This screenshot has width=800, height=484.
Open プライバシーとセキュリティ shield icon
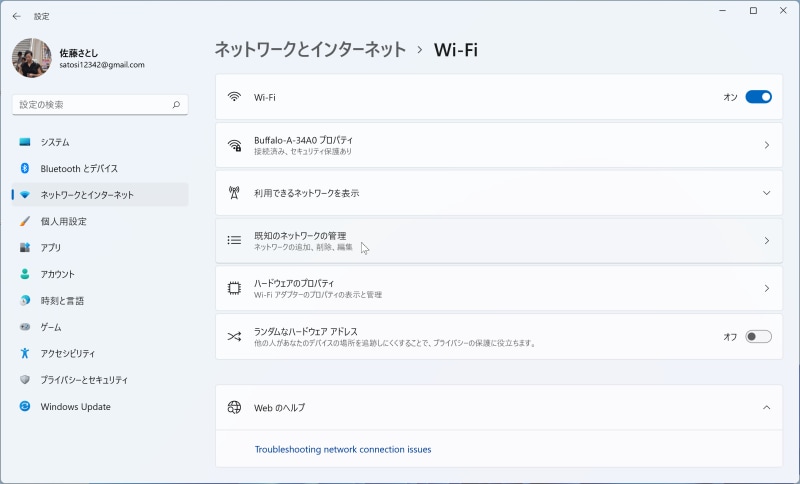[x=25, y=380]
